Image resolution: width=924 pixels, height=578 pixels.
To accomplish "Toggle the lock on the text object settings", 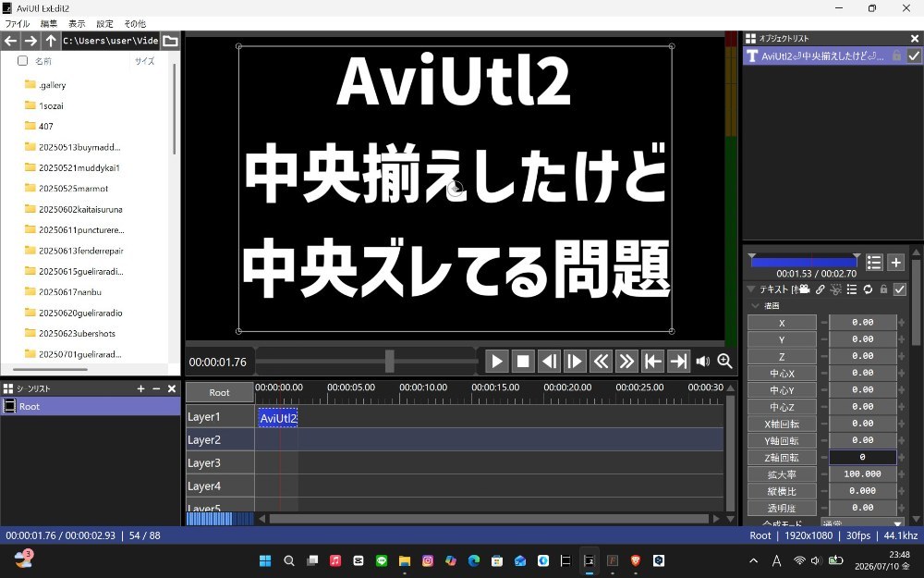I will (883, 289).
